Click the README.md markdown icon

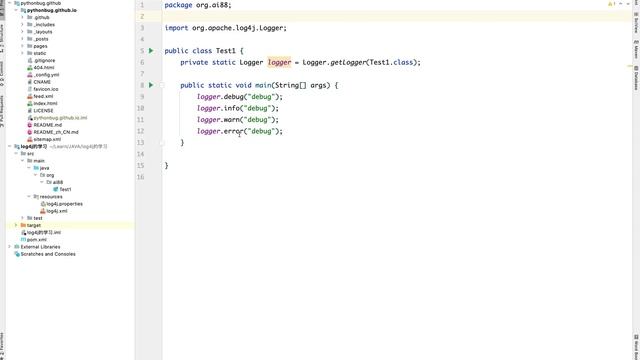tap(29, 125)
